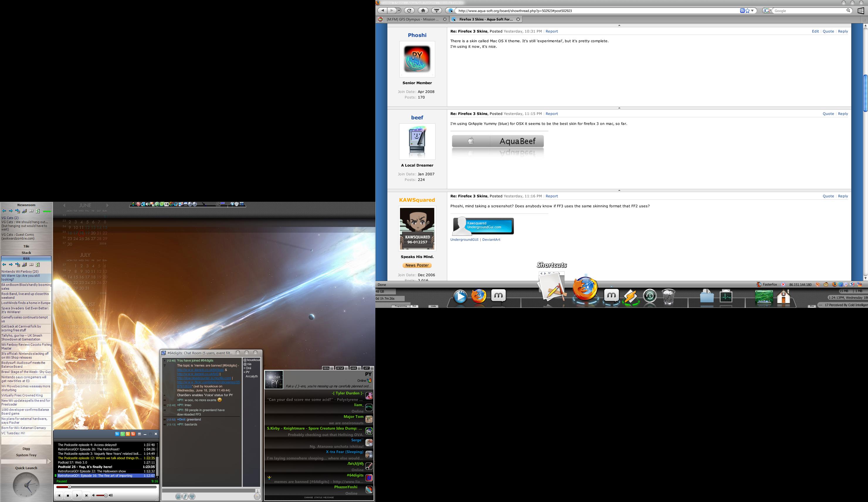Click the orange view mode button in player
This screenshot has width=868, height=502.
[x=128, y=434]
